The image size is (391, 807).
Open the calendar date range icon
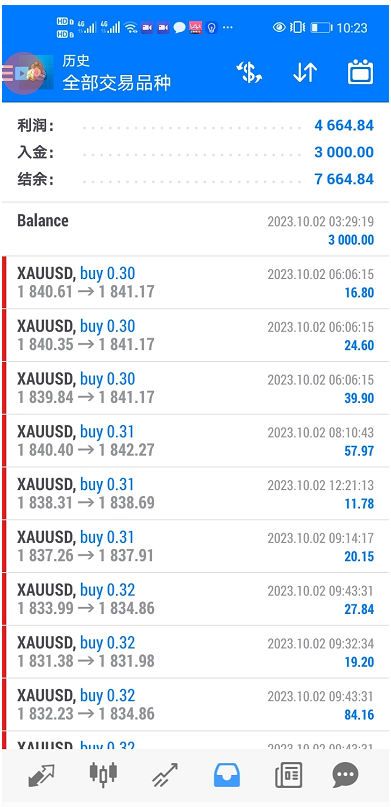tap(360, 73)
